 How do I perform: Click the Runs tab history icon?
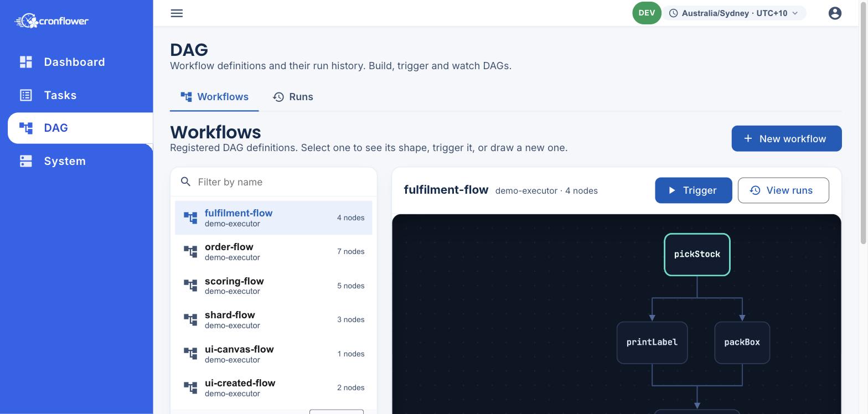(278, 97)
